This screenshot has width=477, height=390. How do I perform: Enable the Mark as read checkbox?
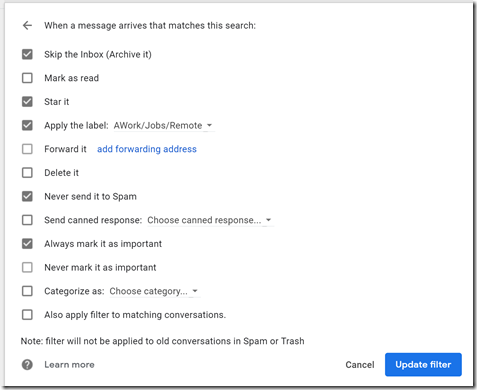click(27, 78)
